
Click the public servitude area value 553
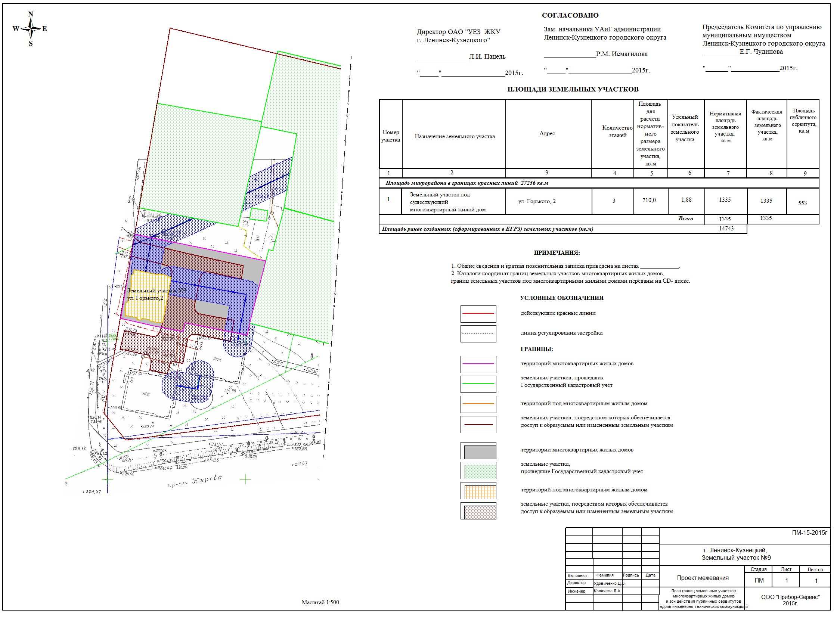coord(802,203)
